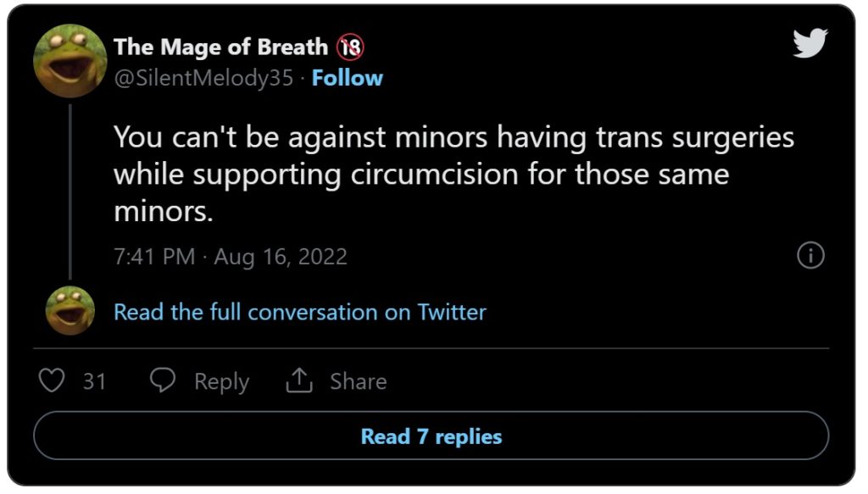Like the tweet with the heart icon
This screenshot has width=868, height=494.
tap(53, 381)
